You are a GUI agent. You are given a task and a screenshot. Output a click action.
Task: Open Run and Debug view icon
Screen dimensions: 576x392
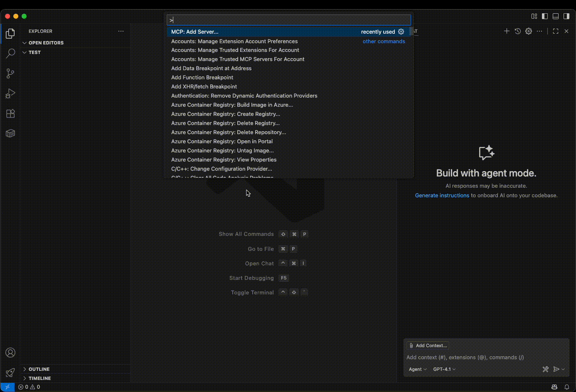[x=10, y=93]
